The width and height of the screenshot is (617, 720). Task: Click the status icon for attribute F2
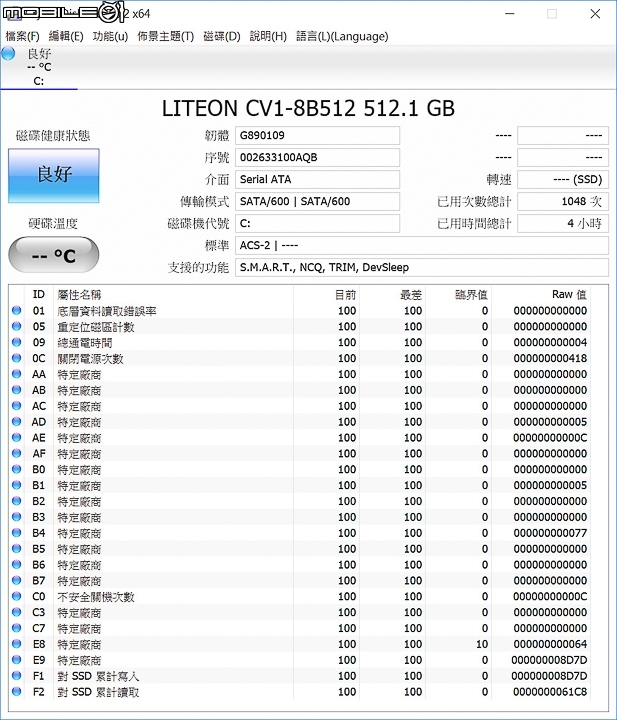17,692
